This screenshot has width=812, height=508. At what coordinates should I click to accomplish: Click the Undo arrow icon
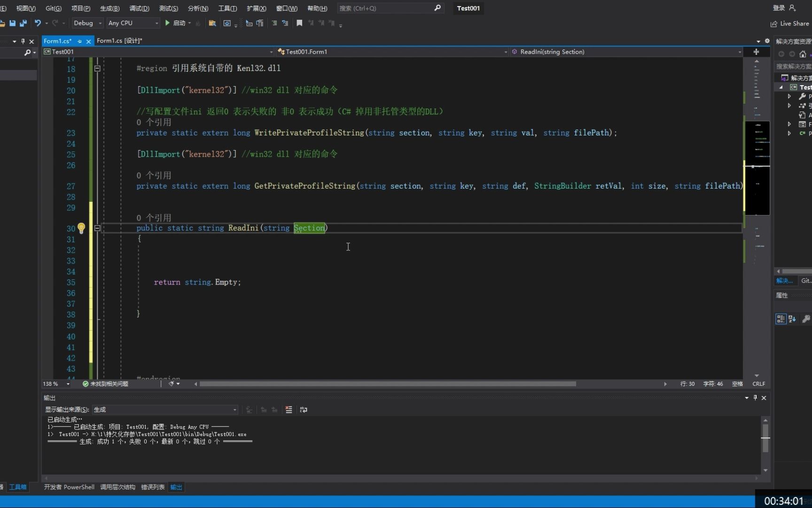38,23
